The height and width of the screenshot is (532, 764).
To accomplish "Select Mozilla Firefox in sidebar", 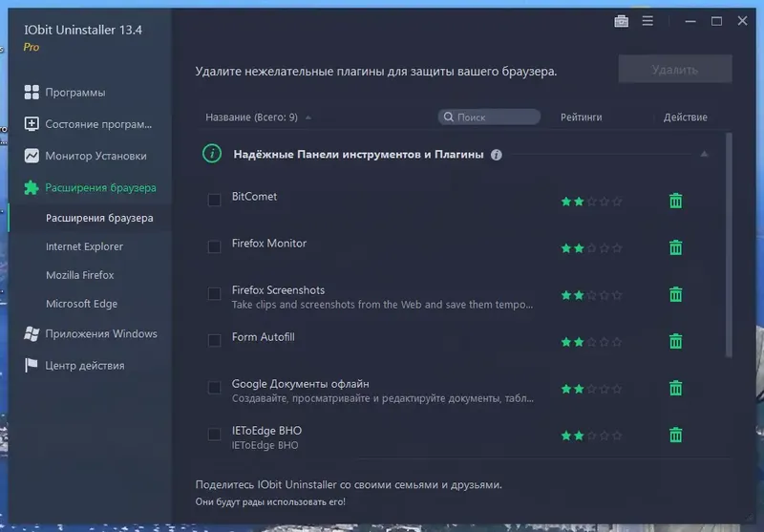I will tap(80, 275).
